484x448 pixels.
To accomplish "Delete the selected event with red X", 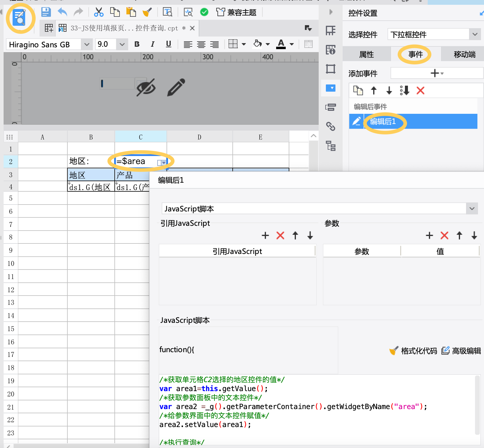I will 420,90.
